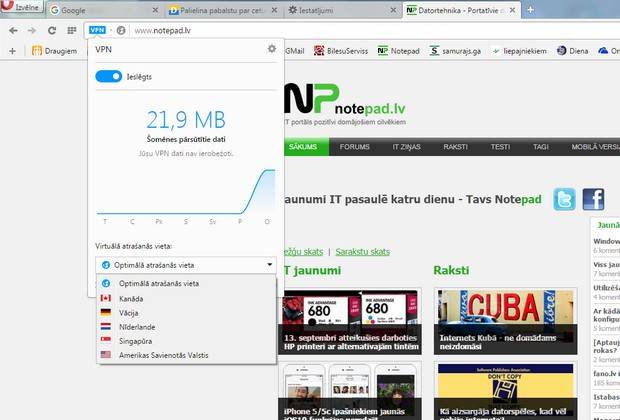The width and height of the screenshot is (620, 420).
Task: Open the IT ZIŅAS navigation item
Action: point(406,147)
